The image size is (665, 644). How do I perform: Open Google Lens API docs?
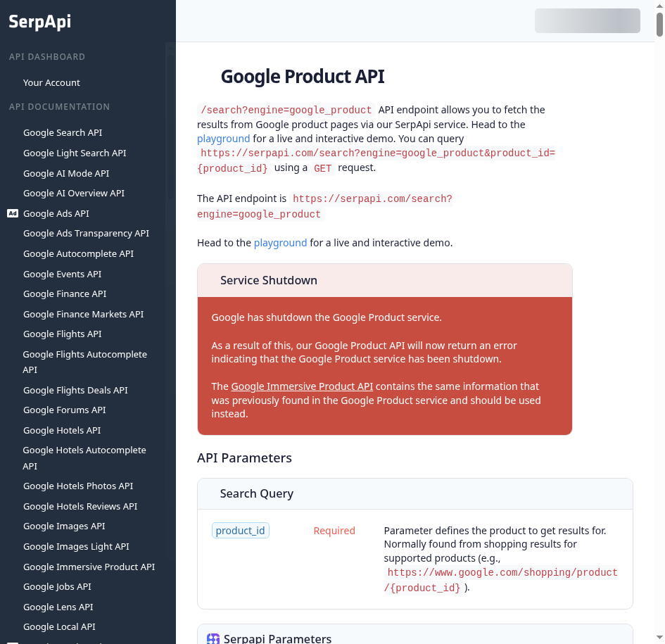[58, 607]
